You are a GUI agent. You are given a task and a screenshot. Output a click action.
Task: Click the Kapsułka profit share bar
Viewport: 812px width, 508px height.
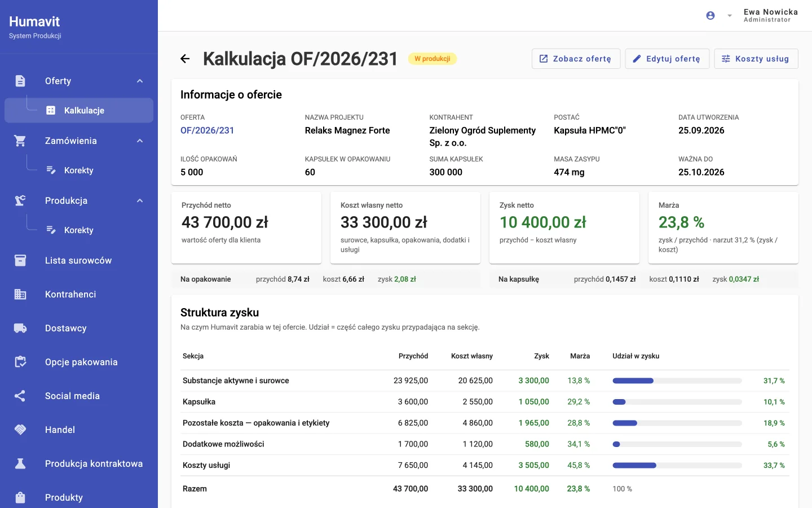click(677, 402)
